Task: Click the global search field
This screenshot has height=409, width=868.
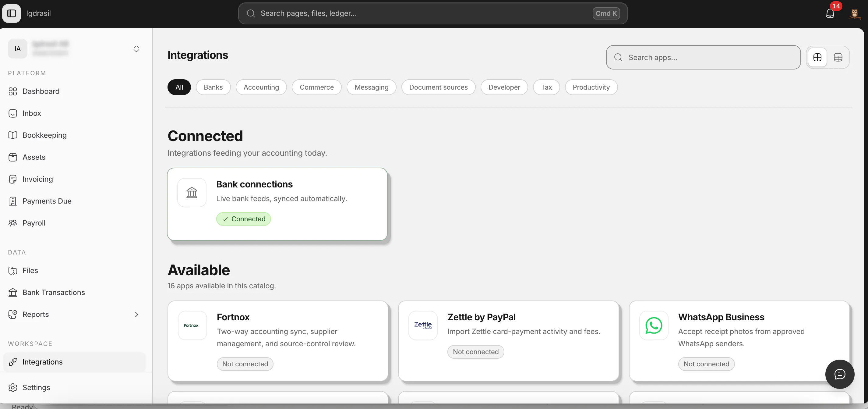Action: (x=433, y=13)
